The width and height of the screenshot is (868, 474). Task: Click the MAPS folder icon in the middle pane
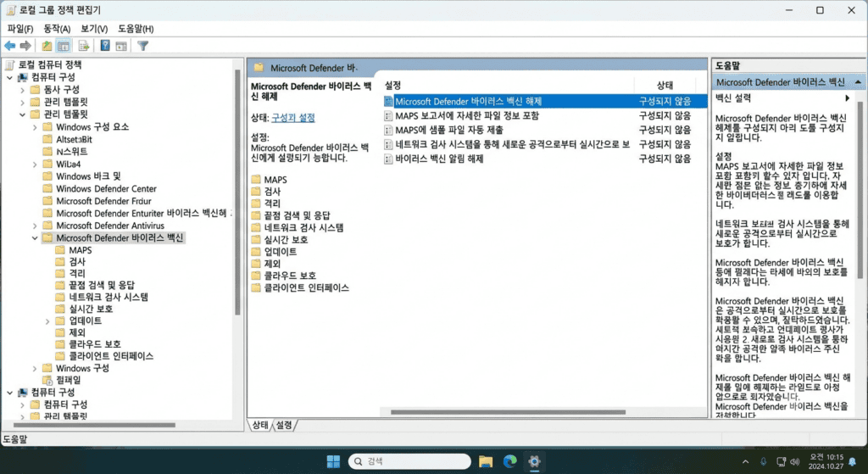pos(256,180)
